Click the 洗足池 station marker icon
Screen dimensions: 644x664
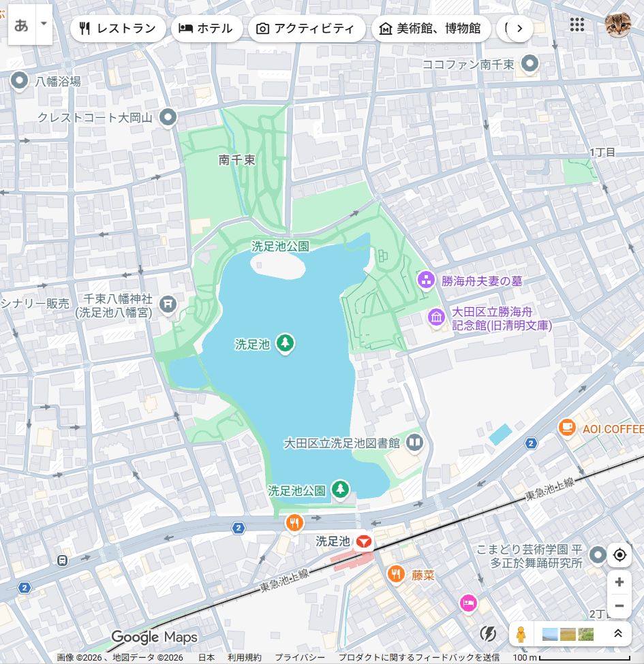pos(363,541)
